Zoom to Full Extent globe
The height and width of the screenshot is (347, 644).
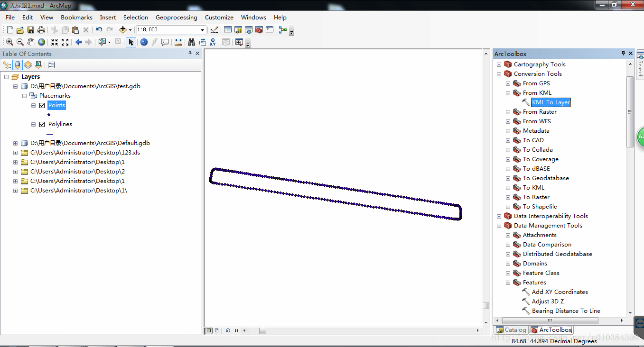click(x=42, y=42)
